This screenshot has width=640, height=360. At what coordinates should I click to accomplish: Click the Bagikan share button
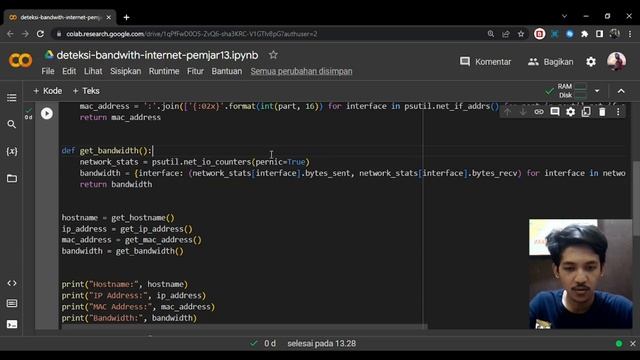[x=550, y=62]
